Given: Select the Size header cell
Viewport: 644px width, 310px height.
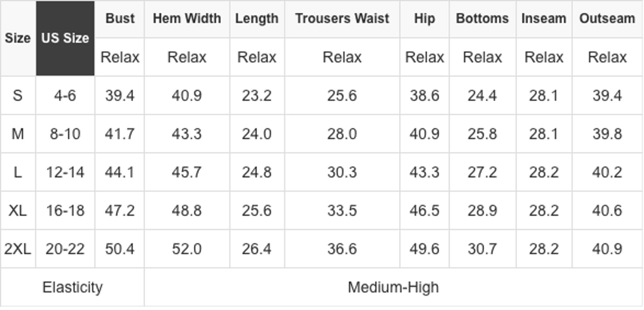Looking at the screenshot, I should pos(18,38).
